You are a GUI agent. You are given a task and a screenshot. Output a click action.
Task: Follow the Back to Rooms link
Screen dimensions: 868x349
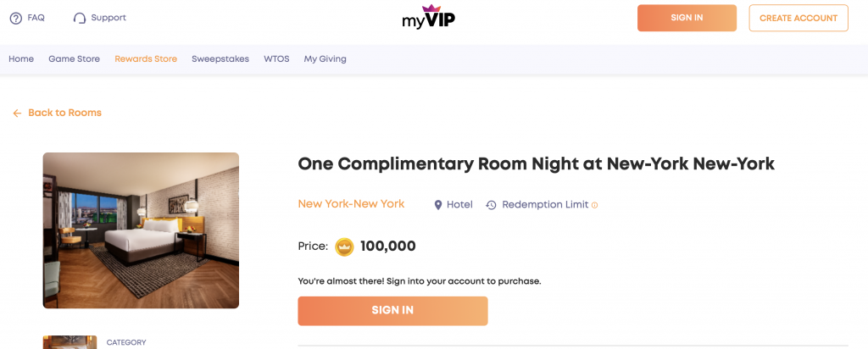pos(64,114)
